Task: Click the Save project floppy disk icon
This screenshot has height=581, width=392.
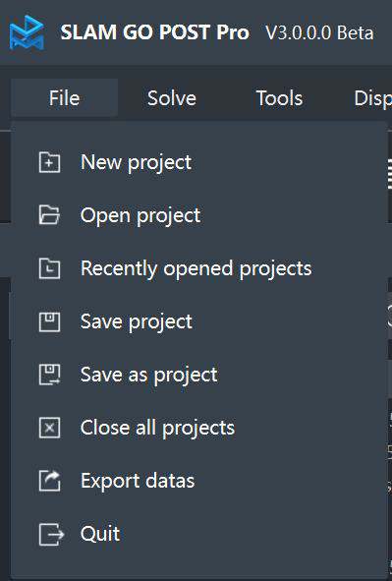Action: coord(49,321)
